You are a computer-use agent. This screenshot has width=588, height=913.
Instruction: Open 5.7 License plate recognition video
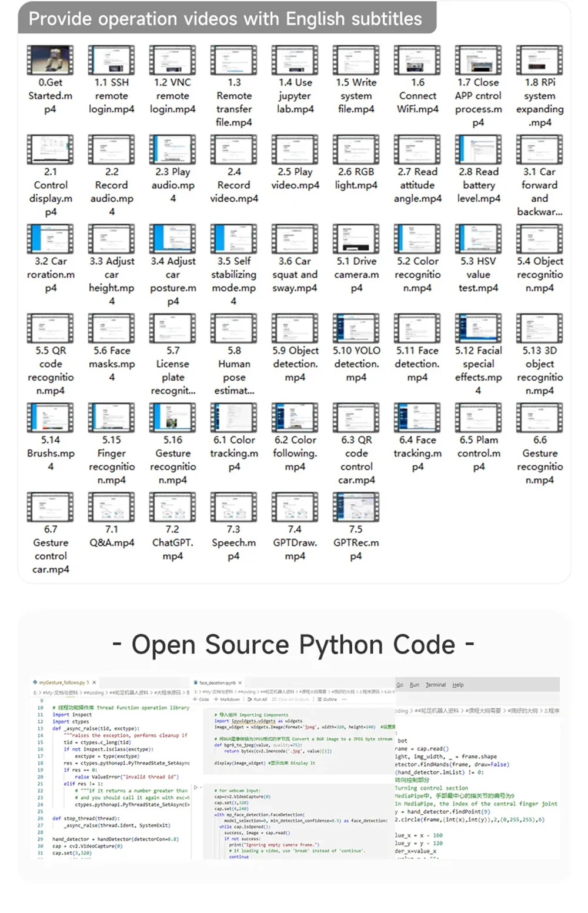coord(173,328)
